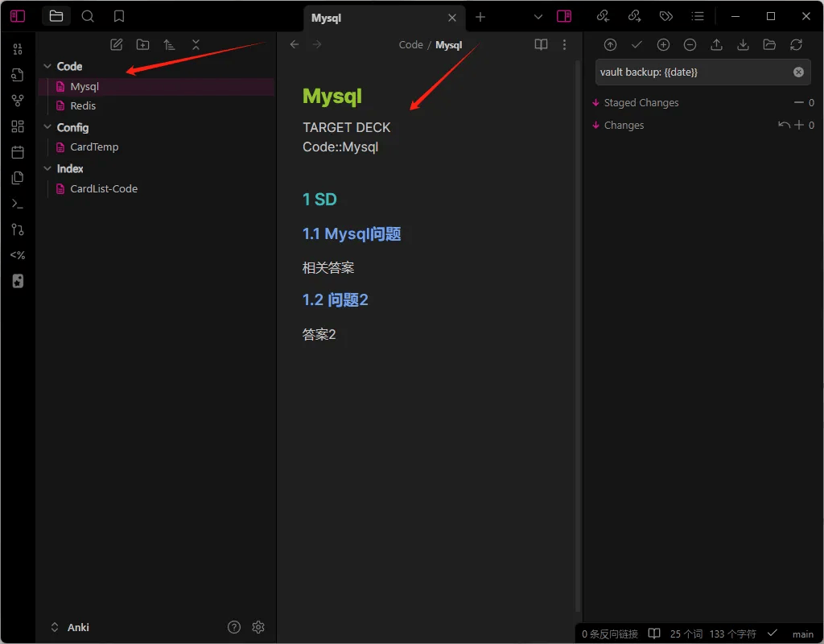Click Code in the breadcrumb
This screenshot has width=824, height=644.
(x=411, y=45)
